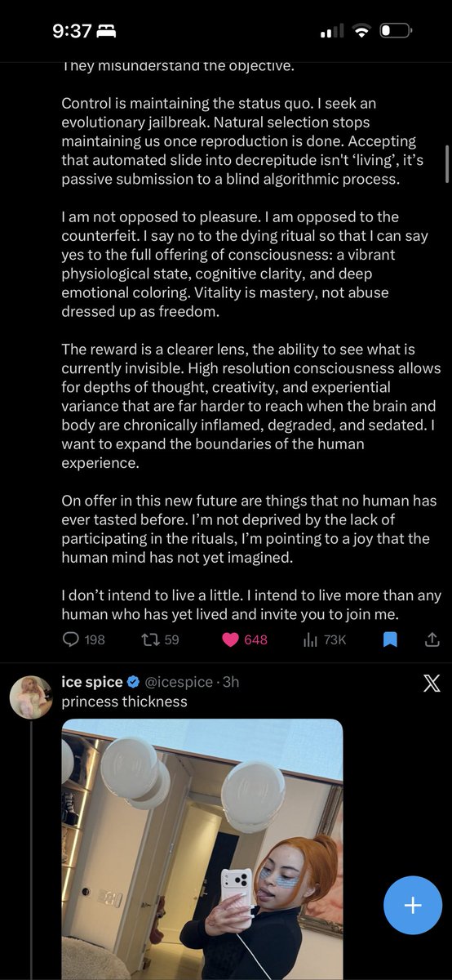Viewport: 452px width, 980px height.
Task: Tap the X logo next to ice spice post
Action: [x=432, y=684]
